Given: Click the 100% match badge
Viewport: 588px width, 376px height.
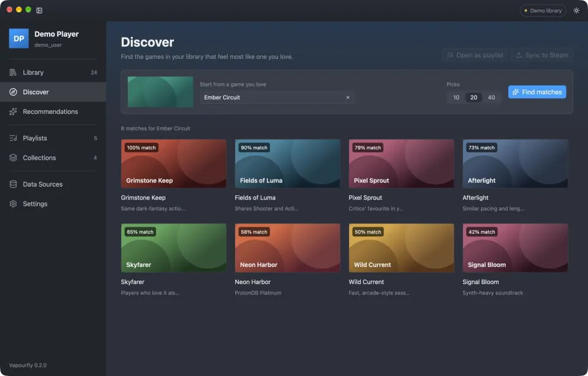Looking at the screenshot, I should 141,148.
